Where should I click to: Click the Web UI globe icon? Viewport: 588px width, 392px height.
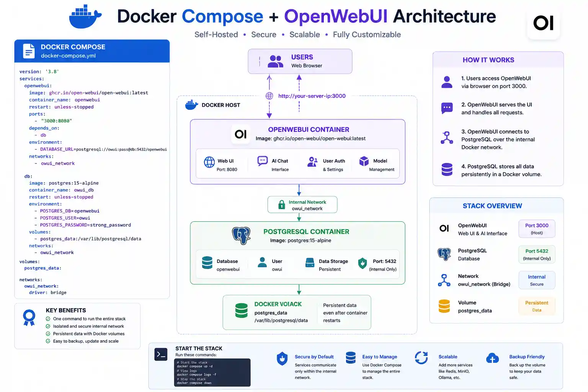209,162
